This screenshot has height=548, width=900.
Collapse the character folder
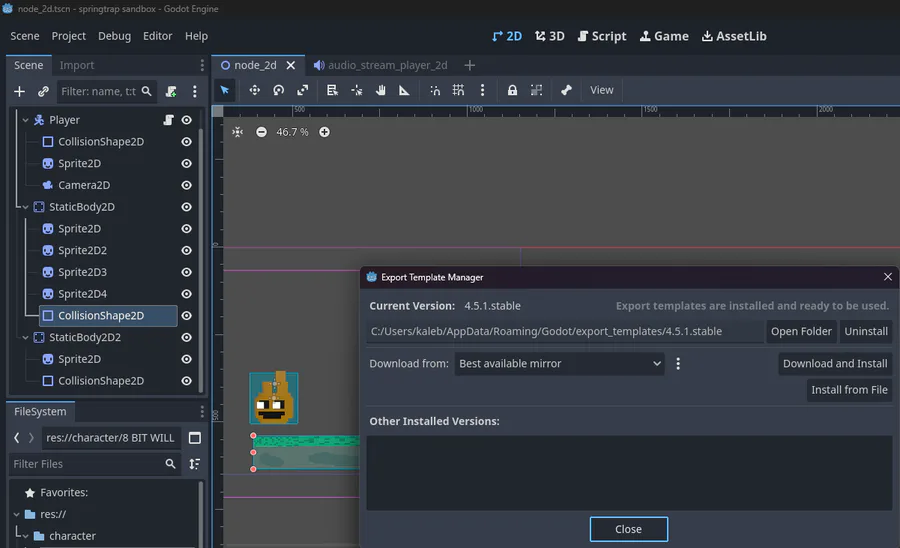(25, 536)
